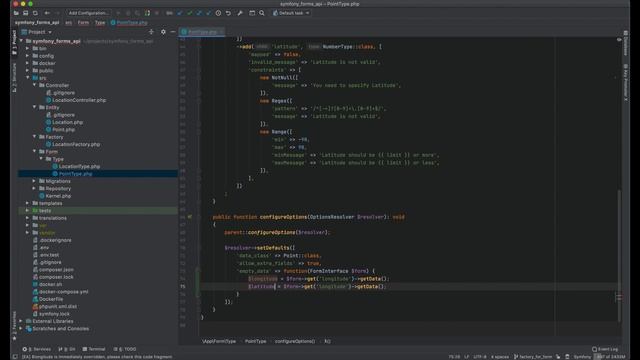
Task: Open settings via the wrench icon
Action: pos(240,13)
